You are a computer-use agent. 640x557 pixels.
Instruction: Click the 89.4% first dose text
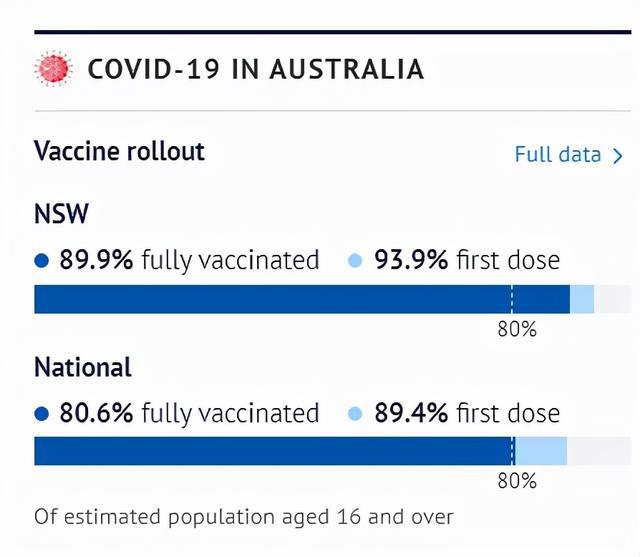pyautogui.click(x=467, y=413)
